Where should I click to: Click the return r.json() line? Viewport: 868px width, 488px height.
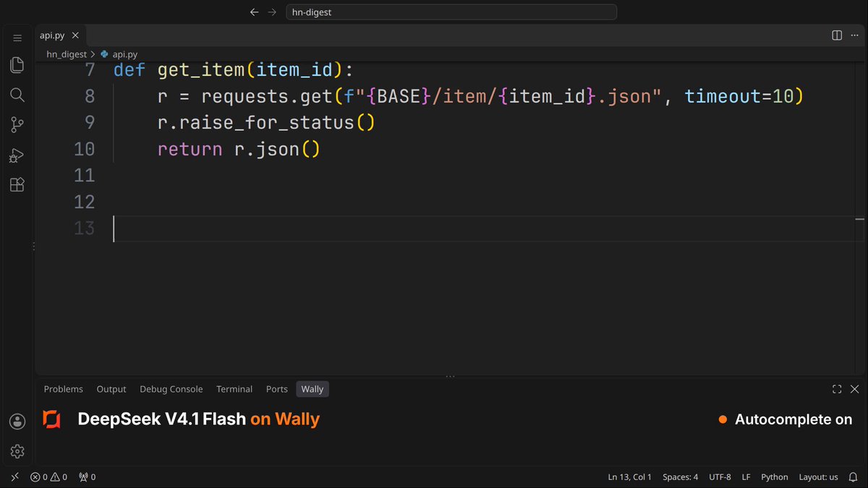click(239, 149)
